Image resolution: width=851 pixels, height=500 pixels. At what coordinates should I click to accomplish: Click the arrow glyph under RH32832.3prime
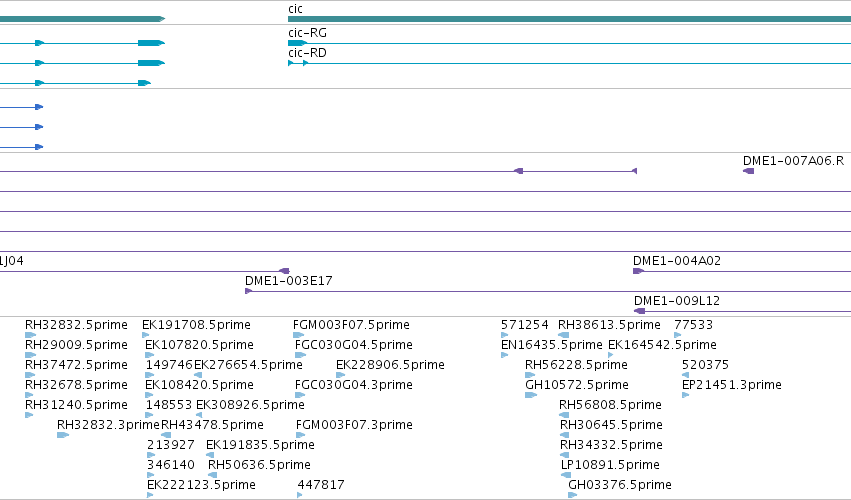tap(63, 435)
